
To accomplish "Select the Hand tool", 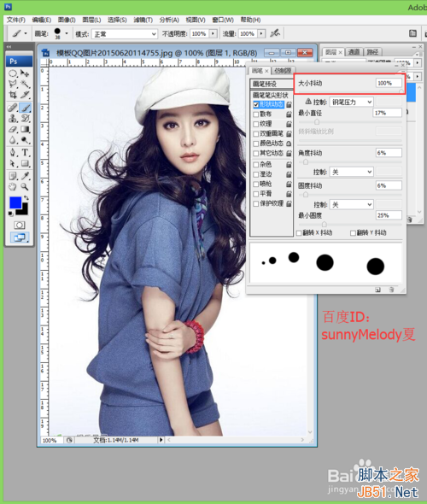I will tap(13, 187).
